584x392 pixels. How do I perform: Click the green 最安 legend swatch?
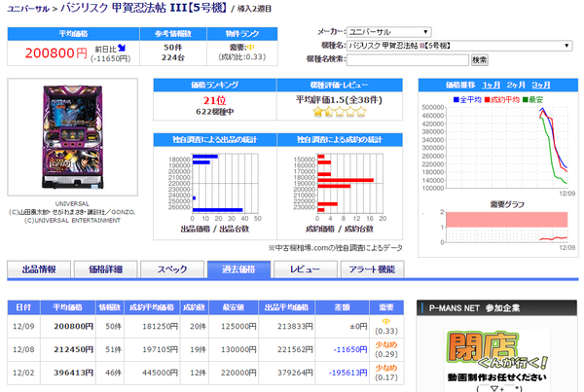pyautogui.click(x=526, y=100)
